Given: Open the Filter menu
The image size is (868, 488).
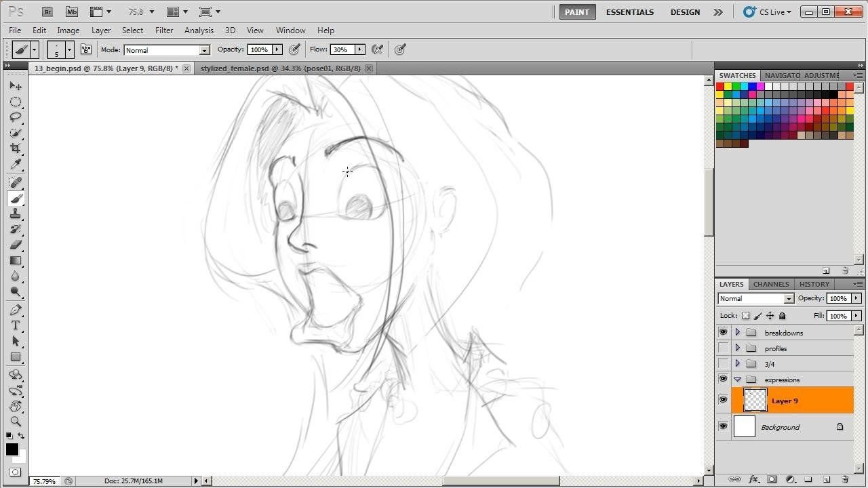Looking at the screenshot, I should pyautogui.click(x=164, y=30).
